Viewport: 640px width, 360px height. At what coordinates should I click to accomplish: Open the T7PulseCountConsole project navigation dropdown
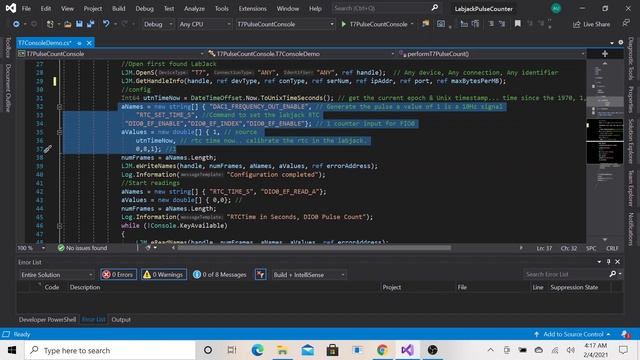(111, 53)
